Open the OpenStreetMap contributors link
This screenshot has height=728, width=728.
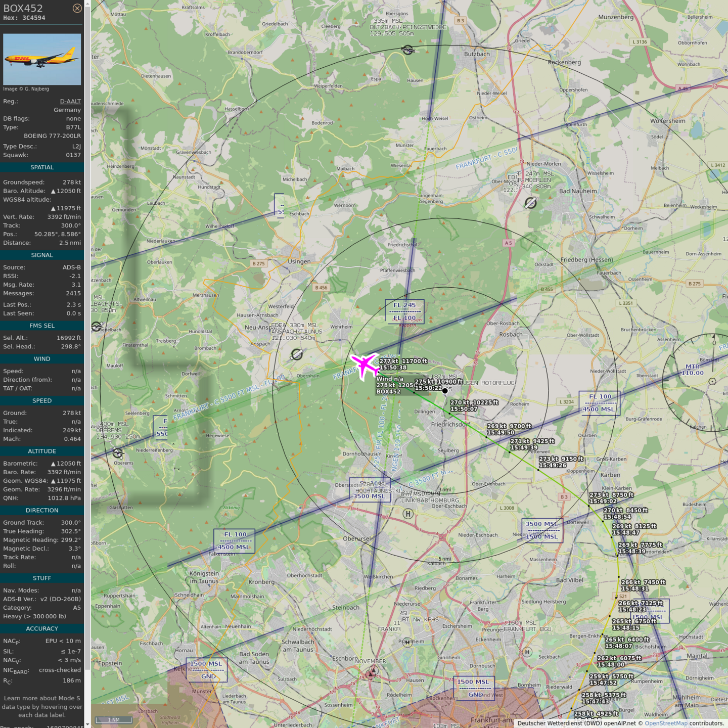click(666, 723)
